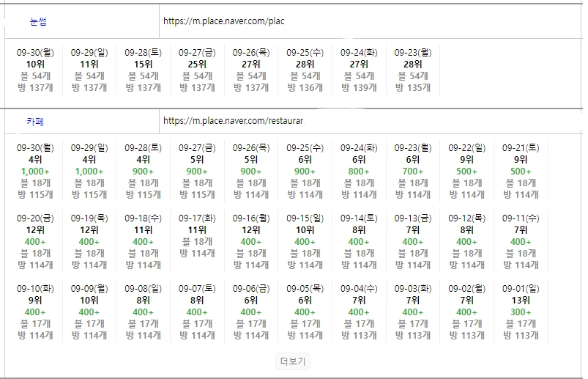The width and height of the screenshot is (588, 379).
Task: Click the 카페 keyword link
Action: click(x=34, y=121)
